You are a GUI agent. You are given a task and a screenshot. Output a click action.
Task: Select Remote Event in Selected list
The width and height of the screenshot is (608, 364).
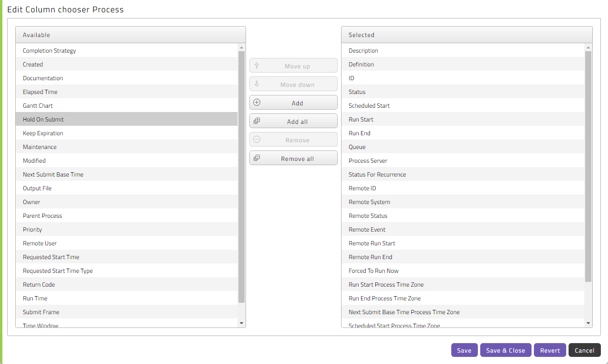click(x=463, y=229)
